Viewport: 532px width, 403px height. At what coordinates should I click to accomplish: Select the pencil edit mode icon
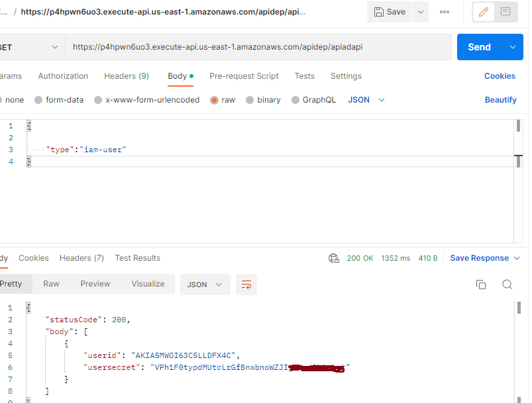[484, 12]
